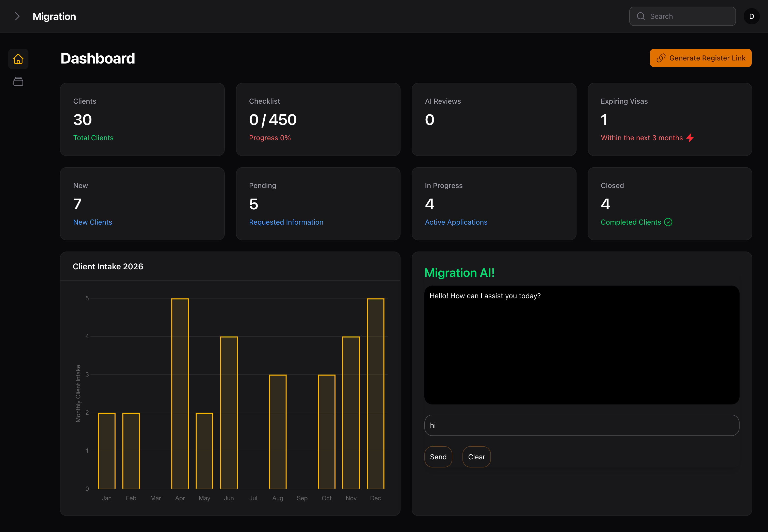Expand the sidebar with the chevron arrow
The image size is (768, 532).
[17, 16]
